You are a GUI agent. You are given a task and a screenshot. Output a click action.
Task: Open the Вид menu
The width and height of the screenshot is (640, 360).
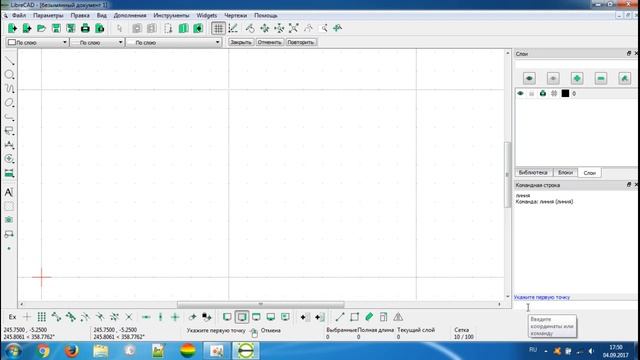102,16
